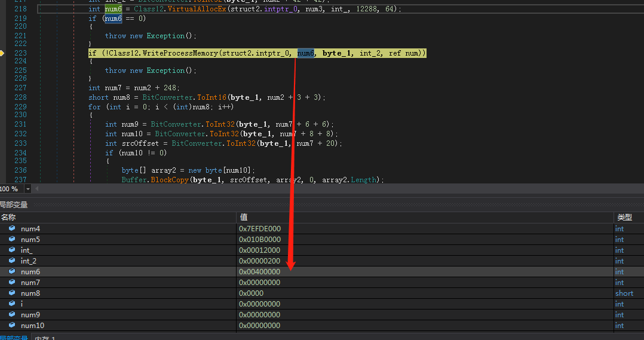Click num7 declaration in line 227
The width and height of the screenshot is (644, 340).
coord(113,87)
